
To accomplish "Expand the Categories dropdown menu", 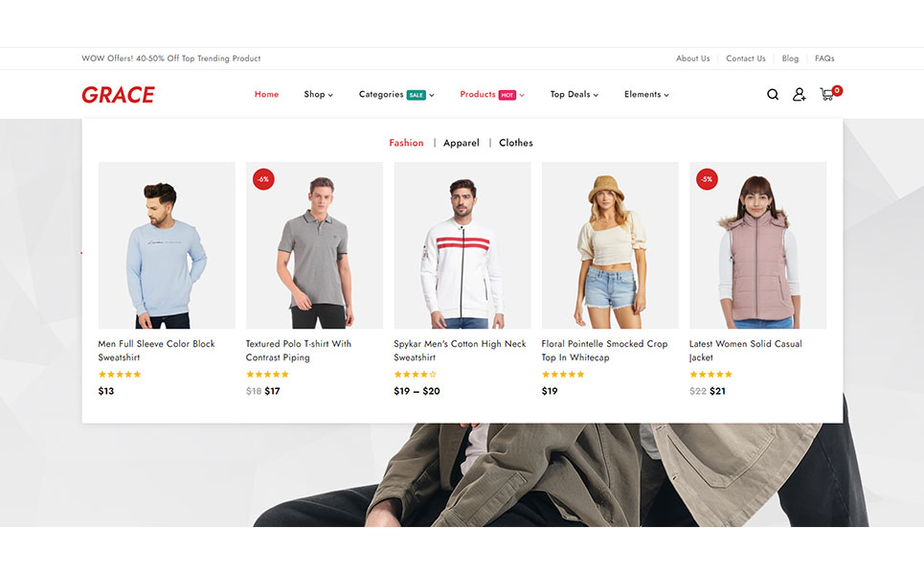I will (x=395, y=95).
